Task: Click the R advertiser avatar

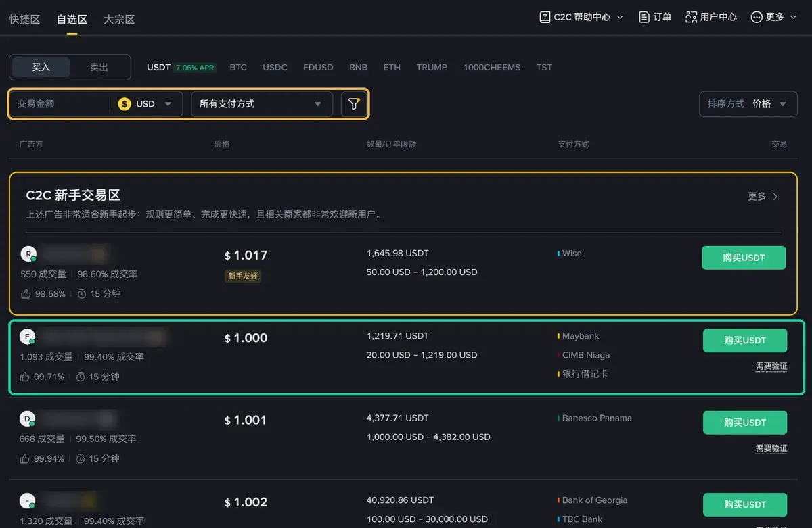Action: coord(28,254)
